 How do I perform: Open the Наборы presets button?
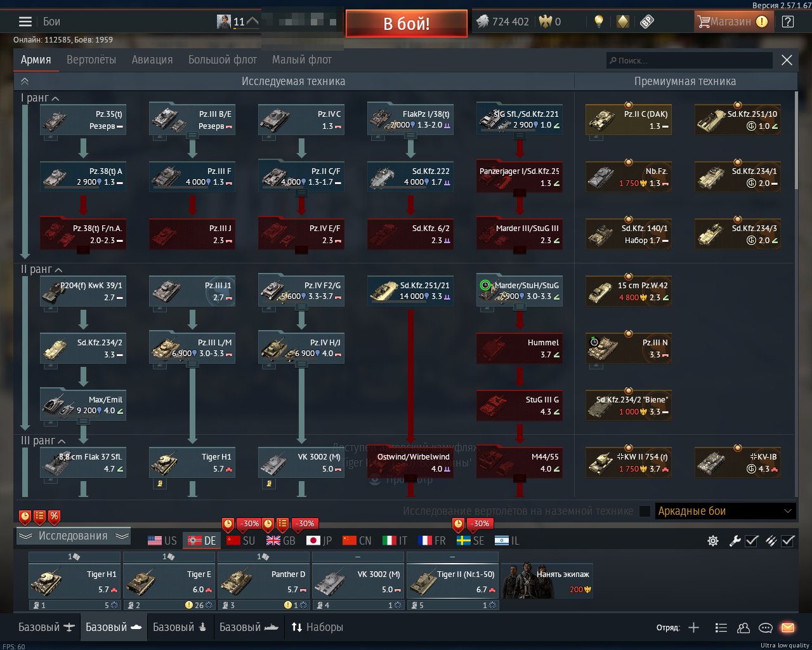(x=317, y=627)
